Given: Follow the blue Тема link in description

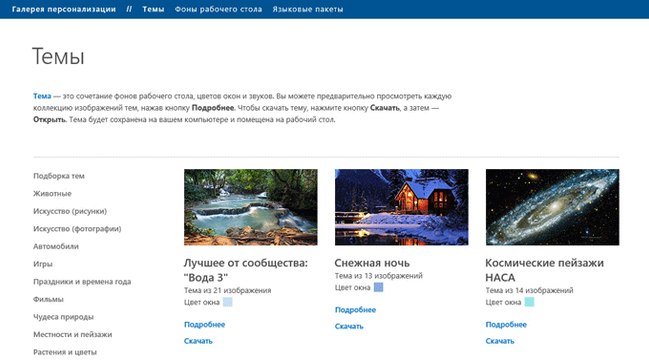Looking at the screenshot, I should 42,96.
